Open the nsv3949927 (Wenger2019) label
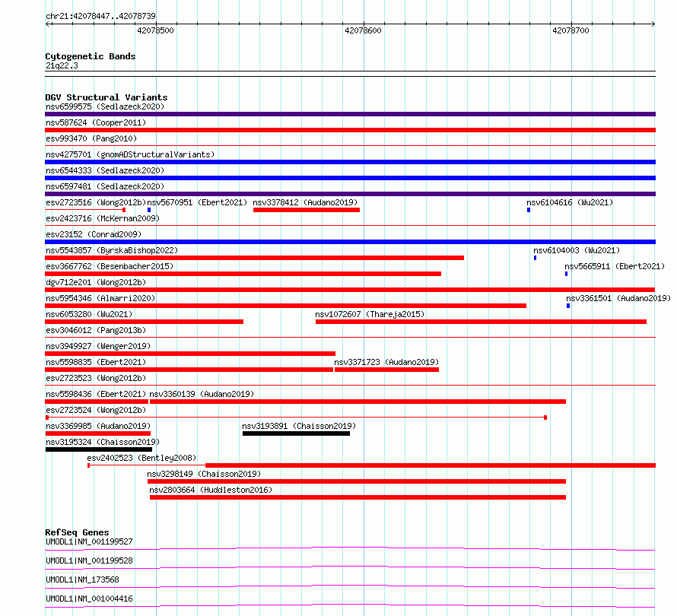The height and width of the screenshot is (616, 677). pyautogui.click(x=98, y=346)
